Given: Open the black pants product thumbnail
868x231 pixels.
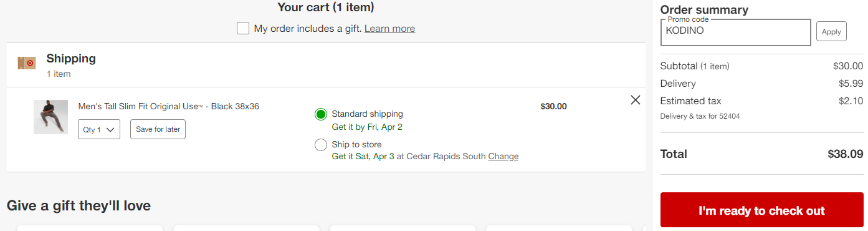Looking at the screenshot, I should (x=50, y=117).
